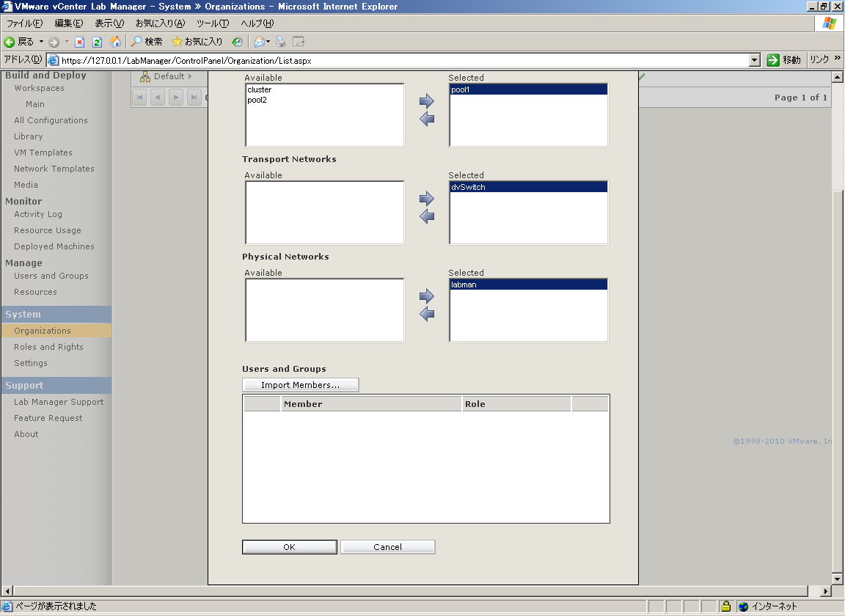Click the IE Forward arrow icon

pos(54,42)
